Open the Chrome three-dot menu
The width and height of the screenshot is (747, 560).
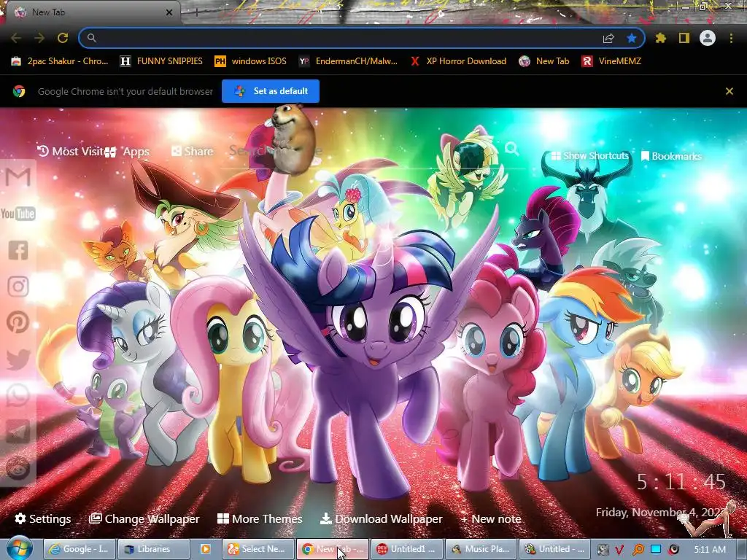pos(731,38)
